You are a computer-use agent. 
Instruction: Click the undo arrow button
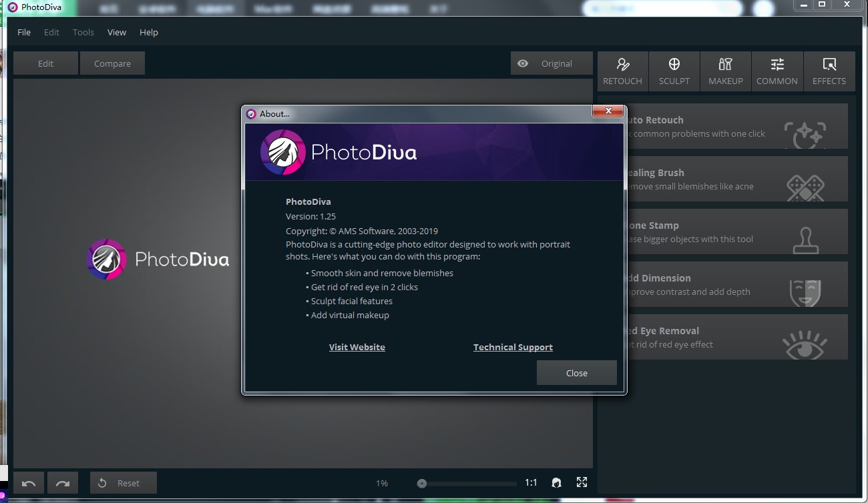pyautogui.click(x=29, y=483)
